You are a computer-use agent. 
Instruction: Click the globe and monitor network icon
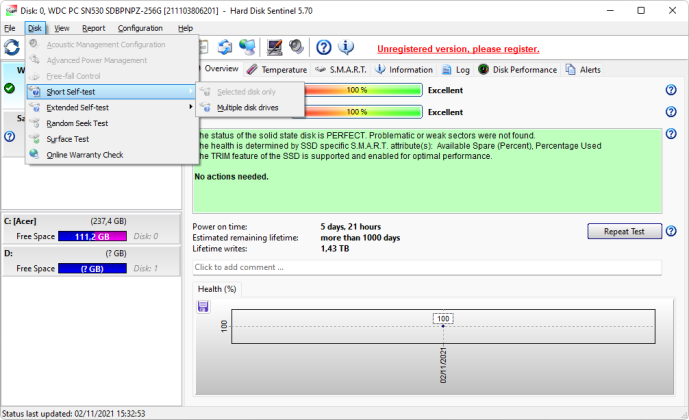click(x=247, y=47)
